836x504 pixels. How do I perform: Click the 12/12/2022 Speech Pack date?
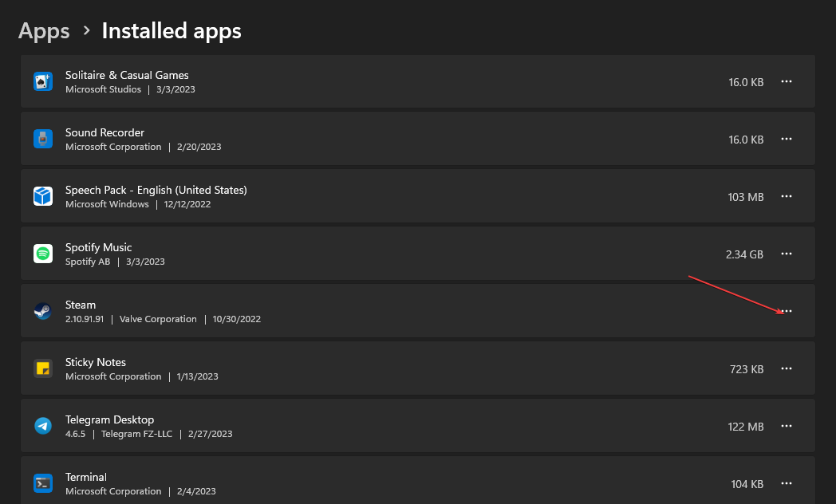pyautogui.click(x=187, y=205)
